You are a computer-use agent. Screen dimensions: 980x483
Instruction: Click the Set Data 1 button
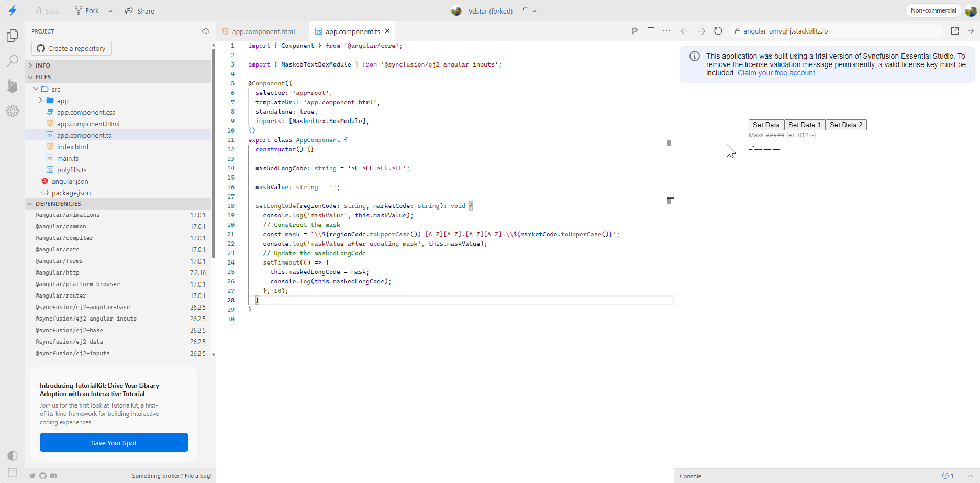[x=804, y=125]
